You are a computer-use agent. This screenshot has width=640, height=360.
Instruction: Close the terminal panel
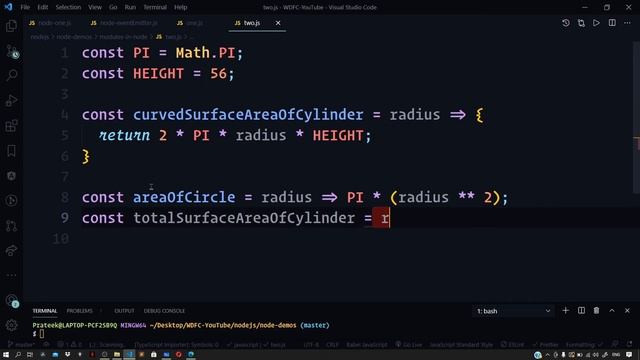tap(627, 311)
